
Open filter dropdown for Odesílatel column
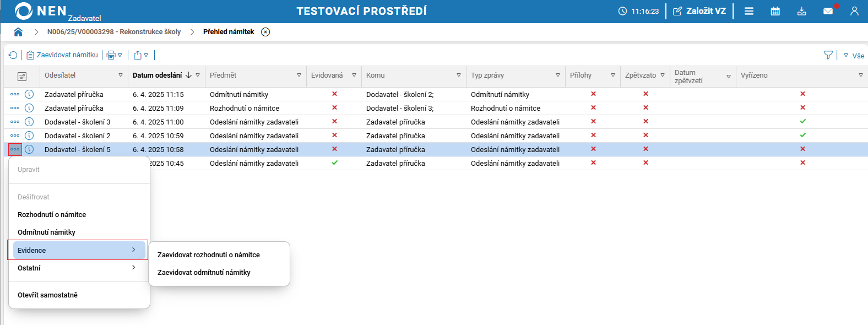point(121,75)
